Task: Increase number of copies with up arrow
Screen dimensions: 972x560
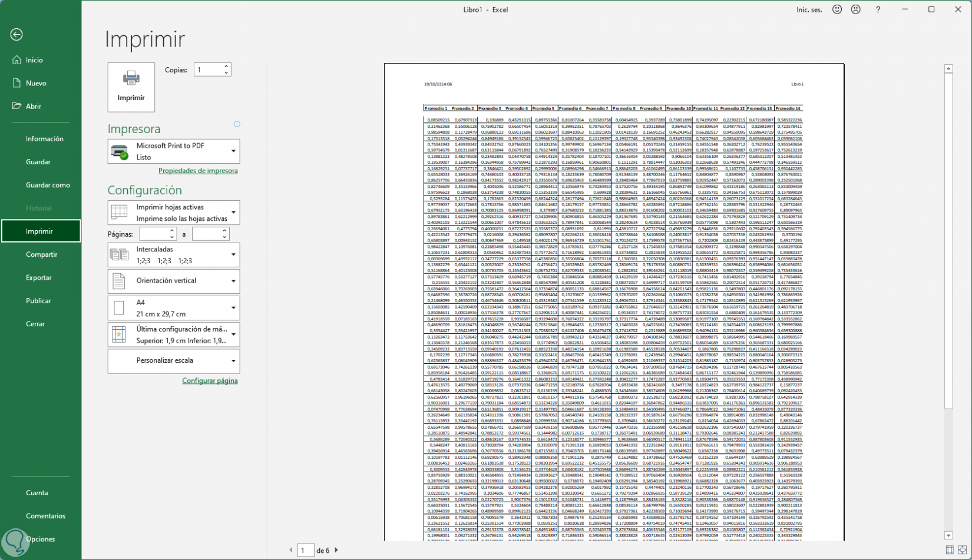Action: pyautogui.click(x=226, y=67)
